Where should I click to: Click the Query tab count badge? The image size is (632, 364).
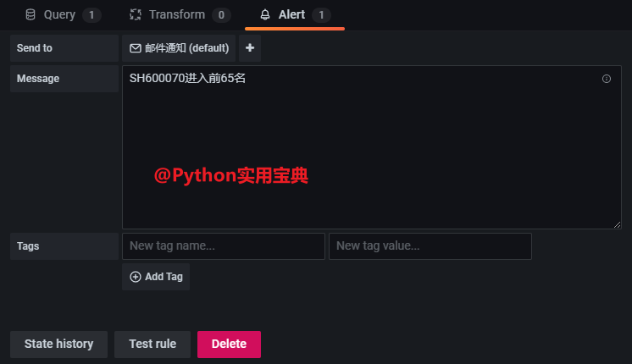tap(92, 15)
